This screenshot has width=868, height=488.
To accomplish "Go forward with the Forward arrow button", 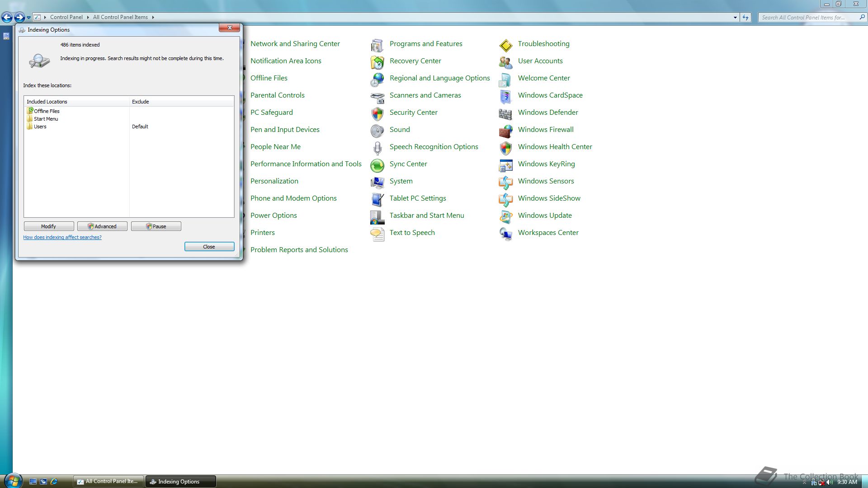I will coord(19,18).
